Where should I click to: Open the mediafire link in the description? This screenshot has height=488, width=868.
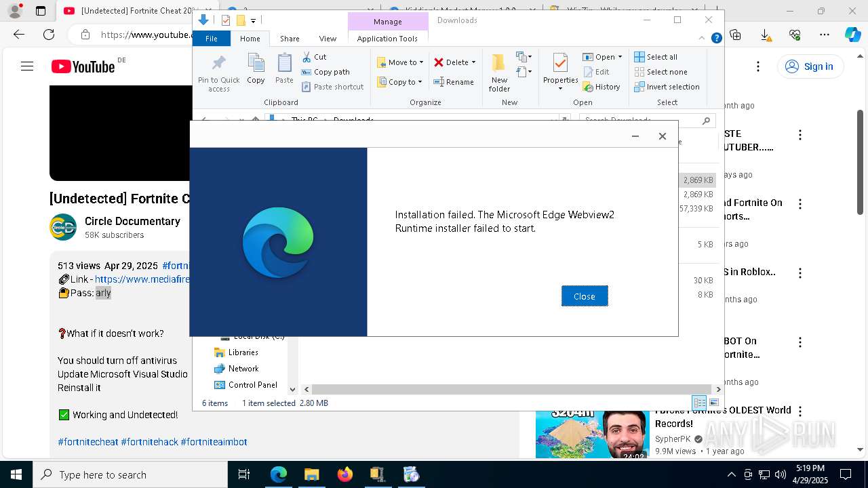(142, 279)
